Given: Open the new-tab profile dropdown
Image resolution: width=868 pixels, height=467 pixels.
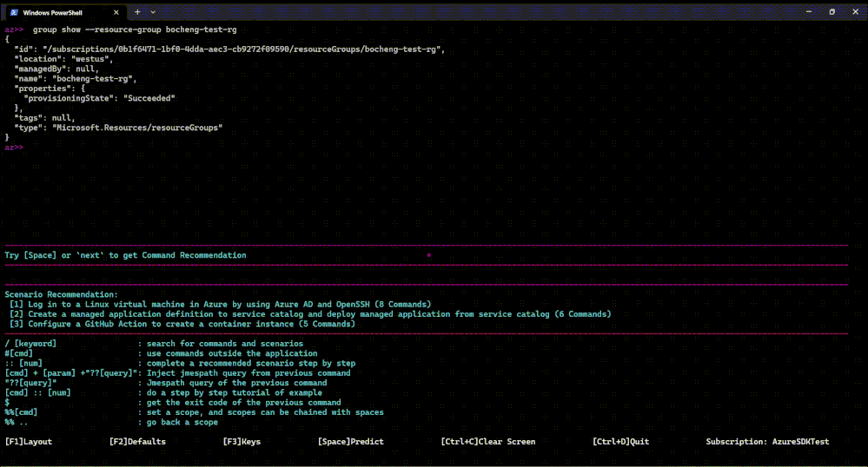Looking at the screenshot, I should pos(153,12).
